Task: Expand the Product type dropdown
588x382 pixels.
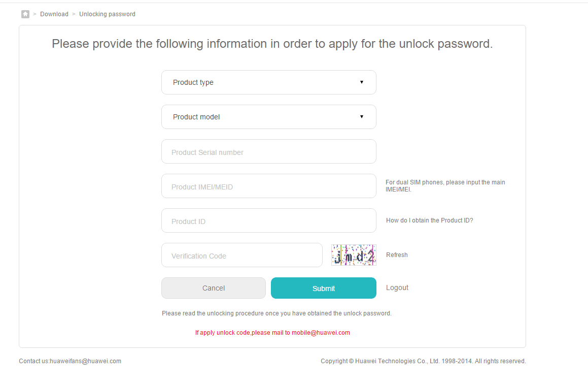Action: 269,82
